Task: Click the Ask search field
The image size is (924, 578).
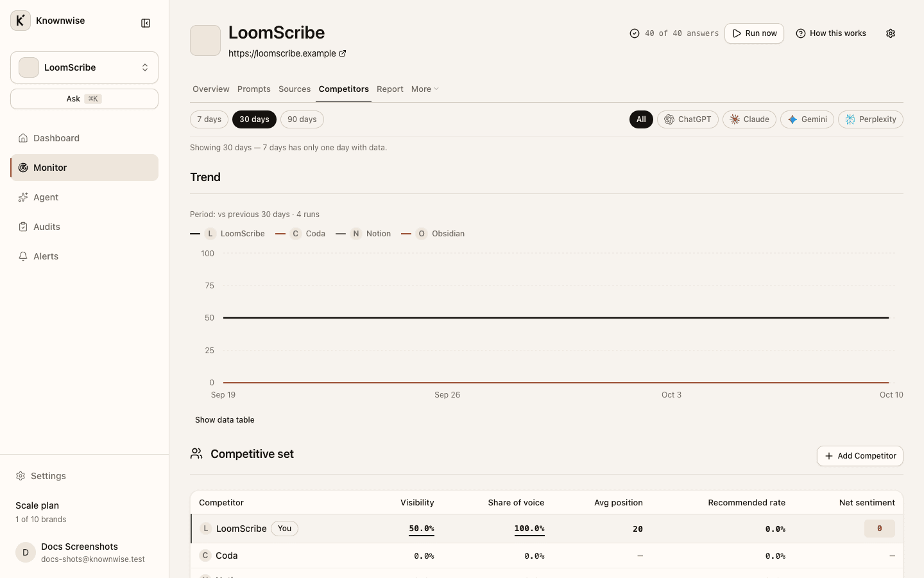Action: point(84,99)
